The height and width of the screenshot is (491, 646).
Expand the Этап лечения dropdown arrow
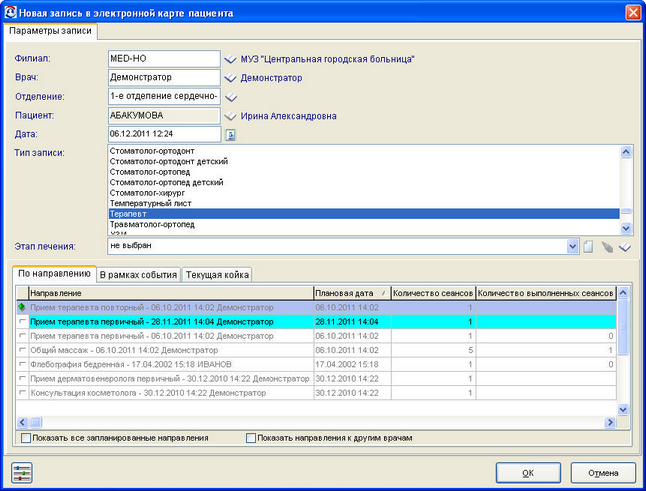[573, 246]
